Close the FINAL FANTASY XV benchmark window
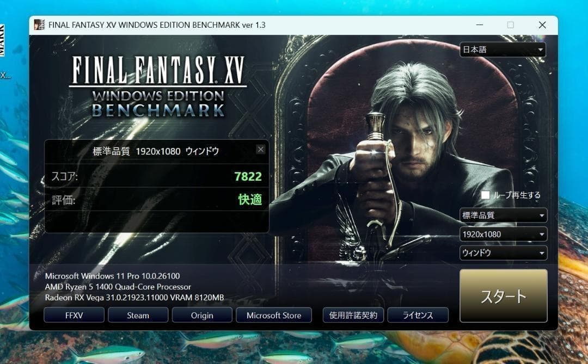Image resolution: width=588 pixels, height=364 pixels. [542, 25]
